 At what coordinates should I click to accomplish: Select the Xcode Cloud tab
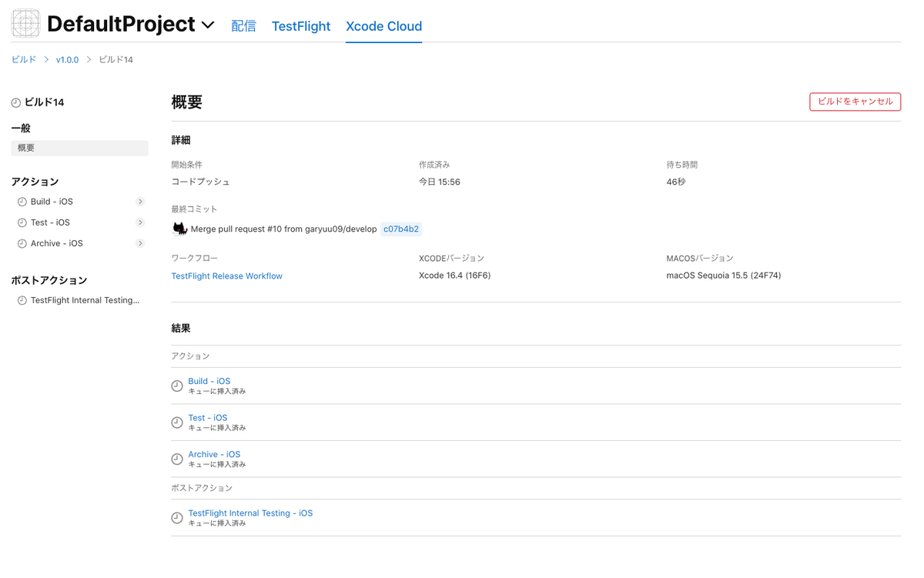click(x=383, y=26)
